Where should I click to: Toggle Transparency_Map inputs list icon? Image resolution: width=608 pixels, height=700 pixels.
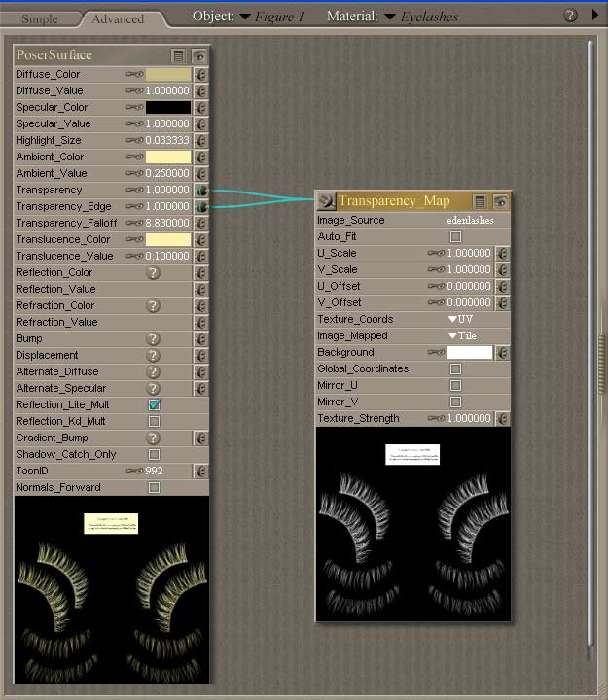click(x=481, y=202)
